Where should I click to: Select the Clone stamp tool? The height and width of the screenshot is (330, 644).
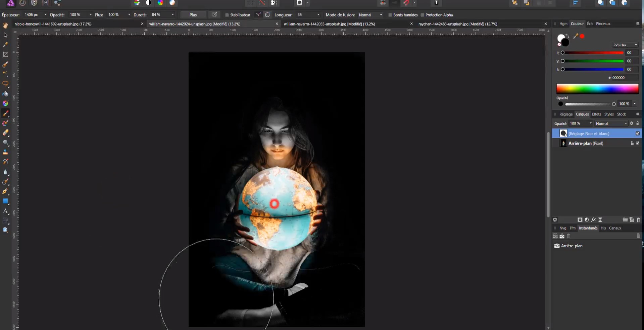5,152
